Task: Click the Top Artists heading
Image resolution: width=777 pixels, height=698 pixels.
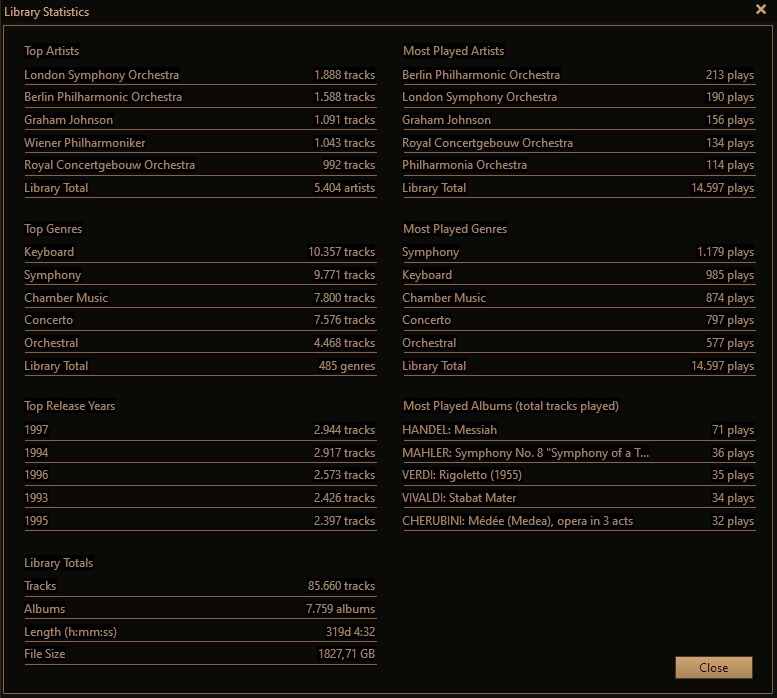Action: tap(52, 51)
